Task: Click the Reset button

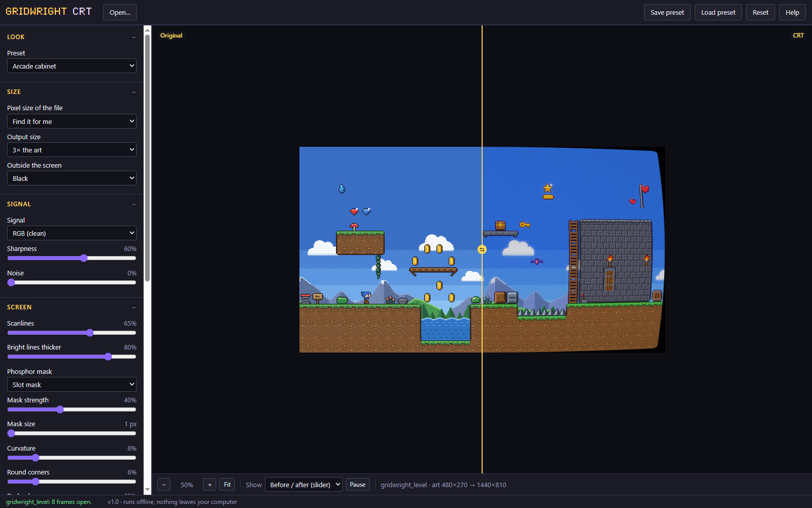Action: (x=760, y=12)
